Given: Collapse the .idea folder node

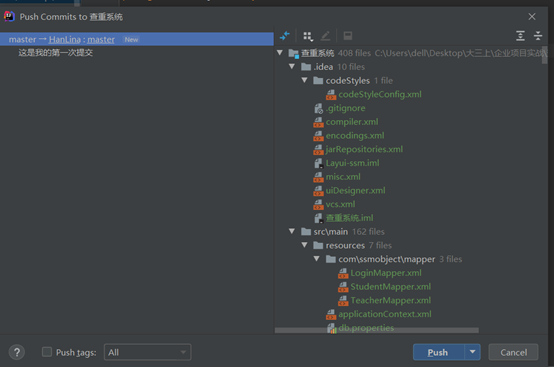Looking at the screenshot, I should tap(292, 66).
